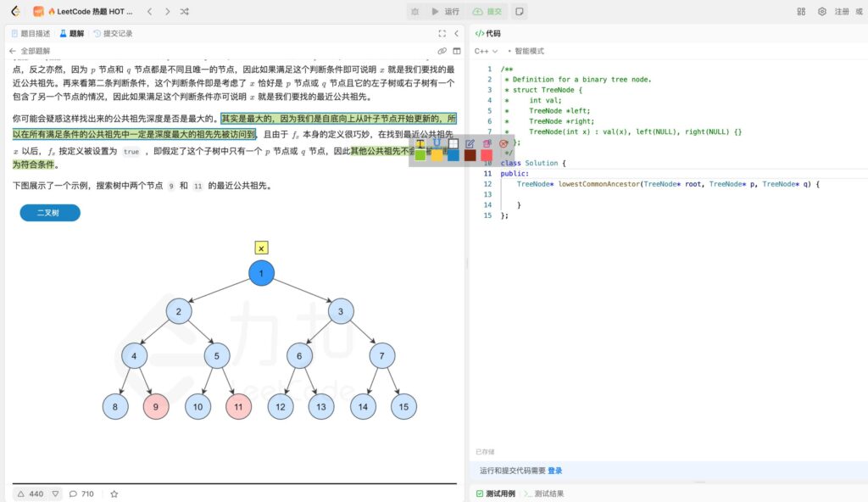Click tree node 3
Screen dimensions: 868x502
pos(341,311)
